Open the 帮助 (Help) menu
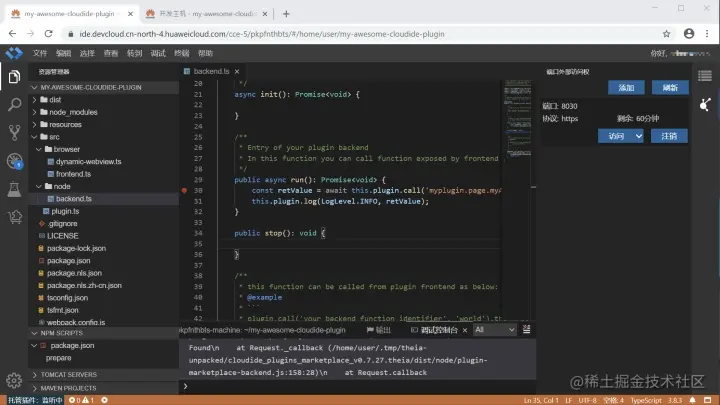 point(205,53)
